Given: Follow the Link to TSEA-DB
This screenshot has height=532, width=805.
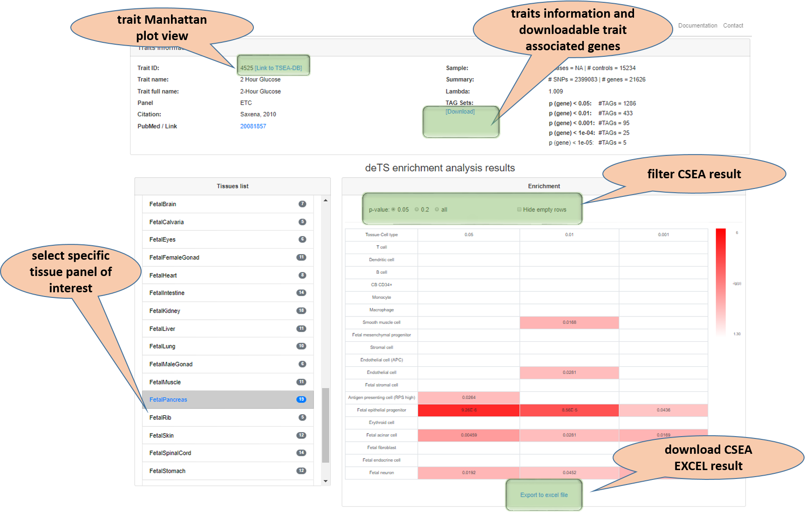Looking at the screenshot, I should coord(278,68).
